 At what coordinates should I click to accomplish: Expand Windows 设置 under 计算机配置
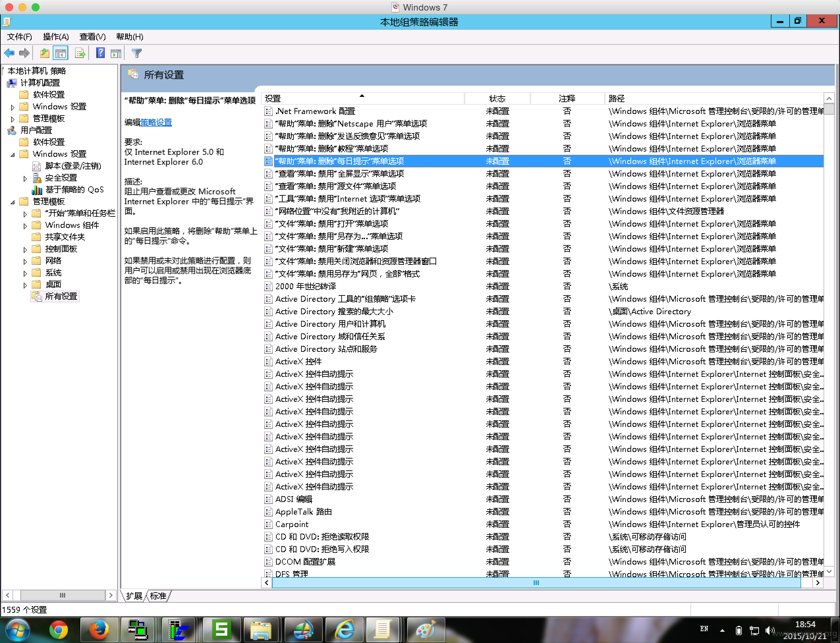point(13,107)
